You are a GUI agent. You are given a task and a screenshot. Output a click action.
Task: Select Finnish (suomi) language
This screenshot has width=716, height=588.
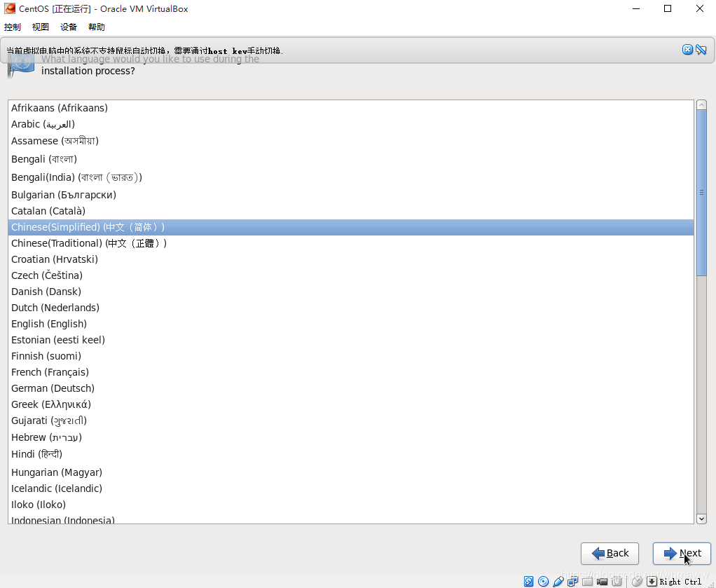pos(351,356)
